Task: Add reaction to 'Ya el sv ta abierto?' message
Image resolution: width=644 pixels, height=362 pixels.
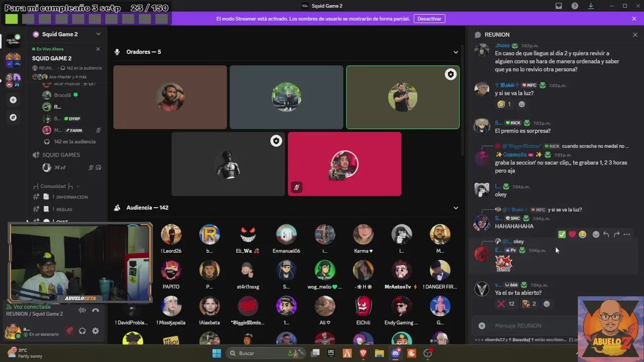Action: 547,304
